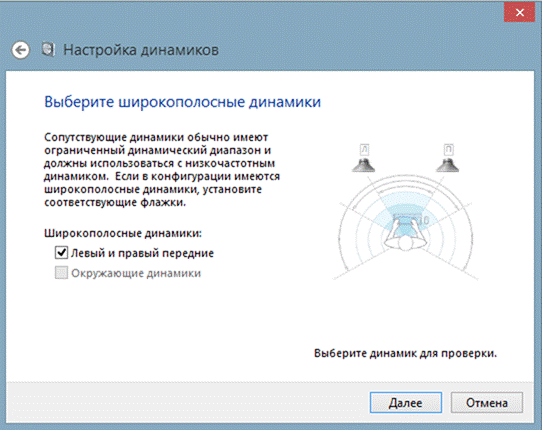Click the disabled 'Окружающие динамики' checkbox
The height and width of the screenshot is (430, 542).
click(61, 273)
